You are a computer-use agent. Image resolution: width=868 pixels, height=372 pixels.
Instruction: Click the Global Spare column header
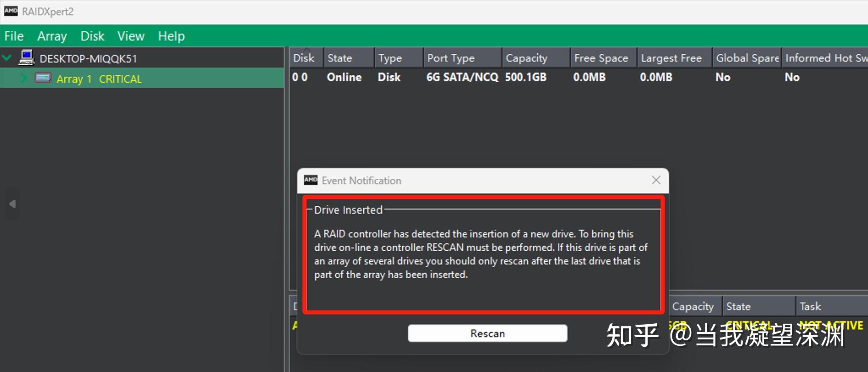click(x=747, y=58)
